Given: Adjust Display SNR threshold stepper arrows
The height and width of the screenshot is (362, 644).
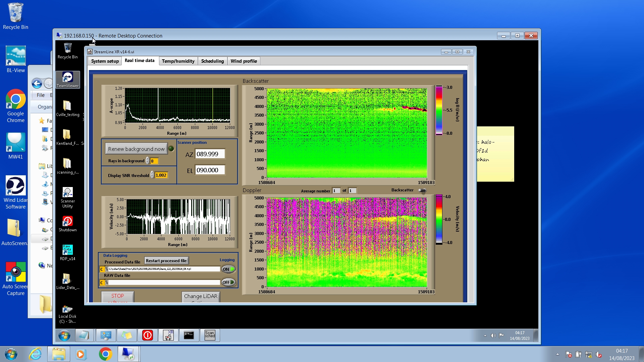Looking at the screenshot, I should pos(152,175).
